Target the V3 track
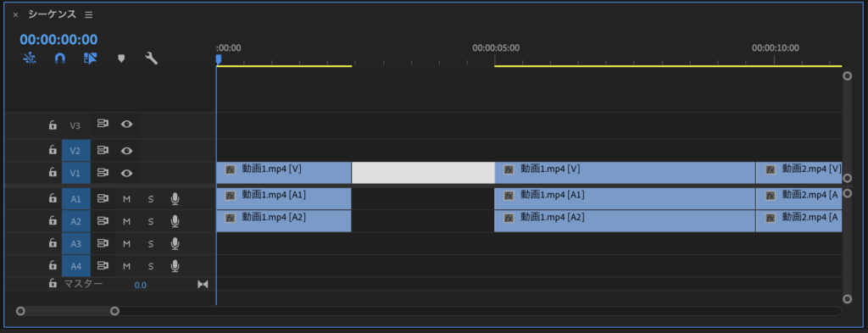The height and width of the screenshot is (333, 868). coord(75,125)
